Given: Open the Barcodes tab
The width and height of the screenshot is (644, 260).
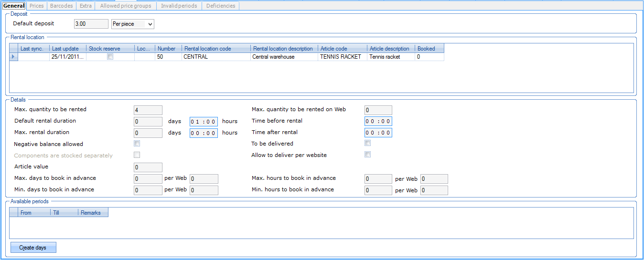Looking at the screenshot, I should [62, 6].
